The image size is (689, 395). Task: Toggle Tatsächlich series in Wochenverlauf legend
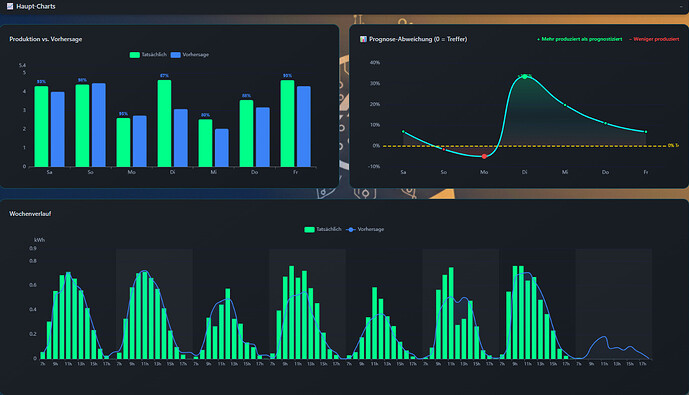point(323,229)
